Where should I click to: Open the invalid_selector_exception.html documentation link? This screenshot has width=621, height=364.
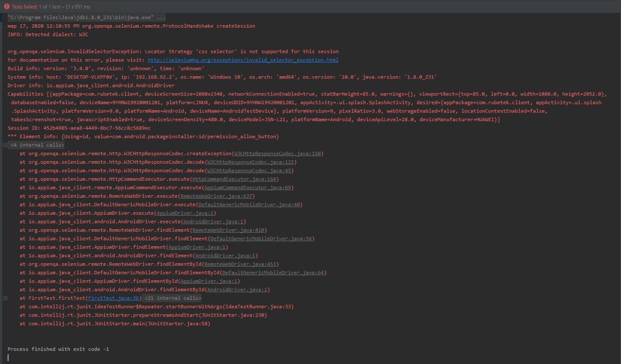243,60
